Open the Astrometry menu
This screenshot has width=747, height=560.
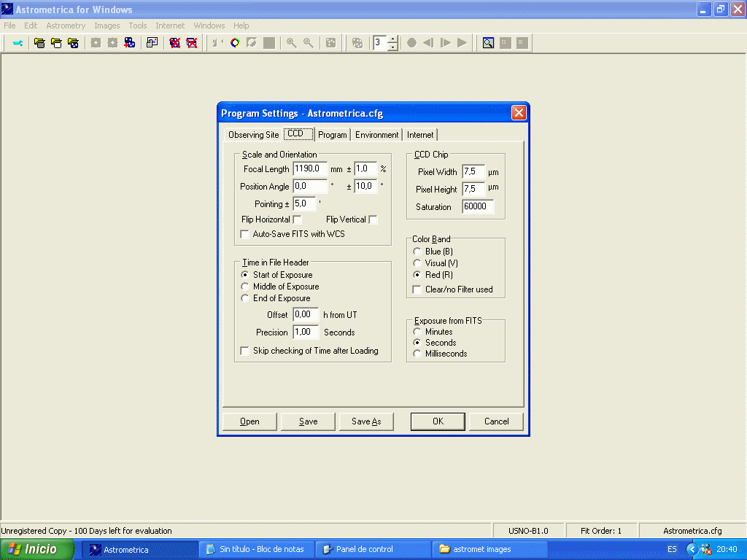66,26
